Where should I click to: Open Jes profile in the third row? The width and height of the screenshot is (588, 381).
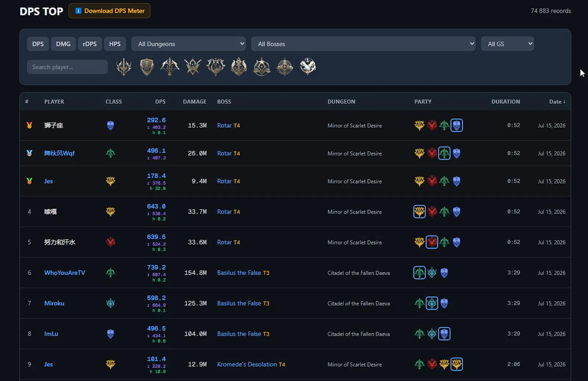49,181
